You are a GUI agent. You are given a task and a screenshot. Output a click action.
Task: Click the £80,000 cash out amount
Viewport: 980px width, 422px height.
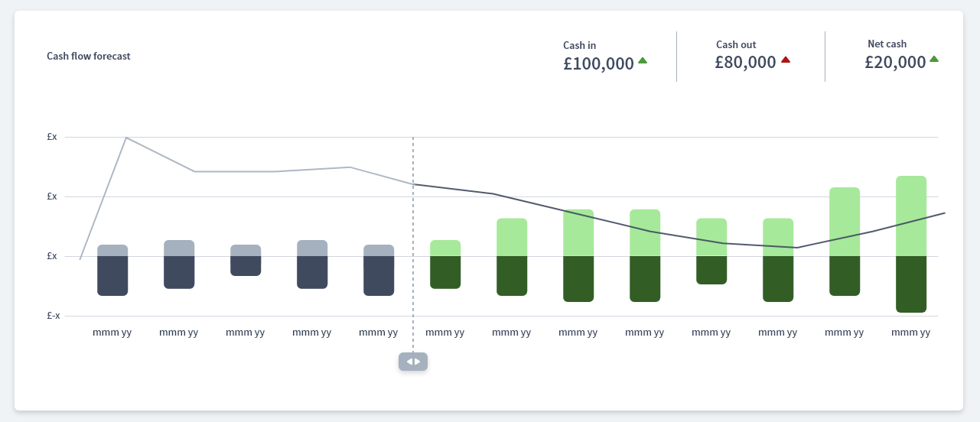pyautogui.click(x=745, y=63)
